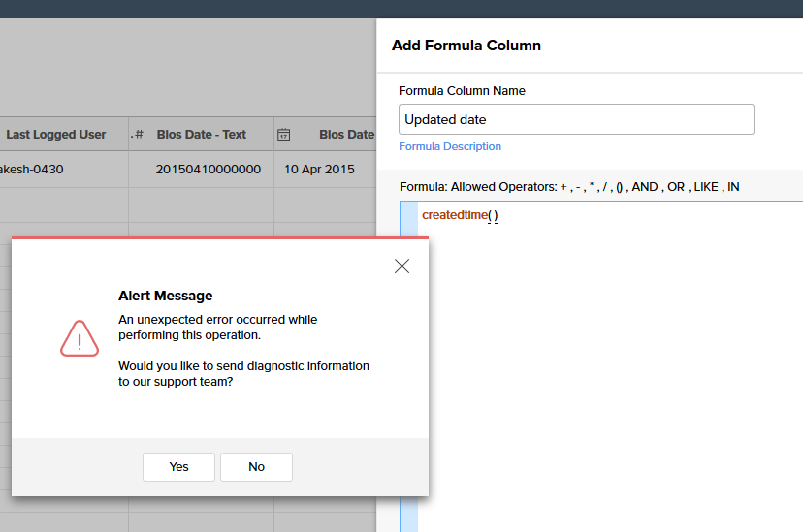Click the createdtime function text in the editor
The height and width of the screenshot is (532, 803).
454,215
